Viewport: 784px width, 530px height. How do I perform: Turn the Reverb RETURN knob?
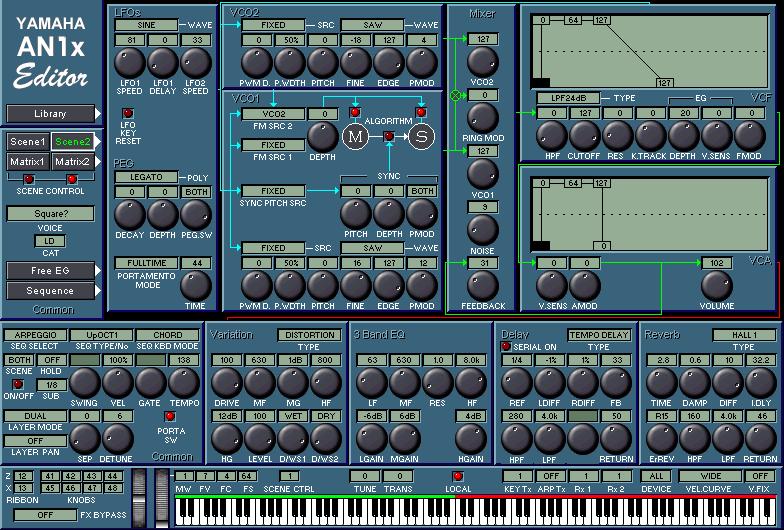pos(760,438)
